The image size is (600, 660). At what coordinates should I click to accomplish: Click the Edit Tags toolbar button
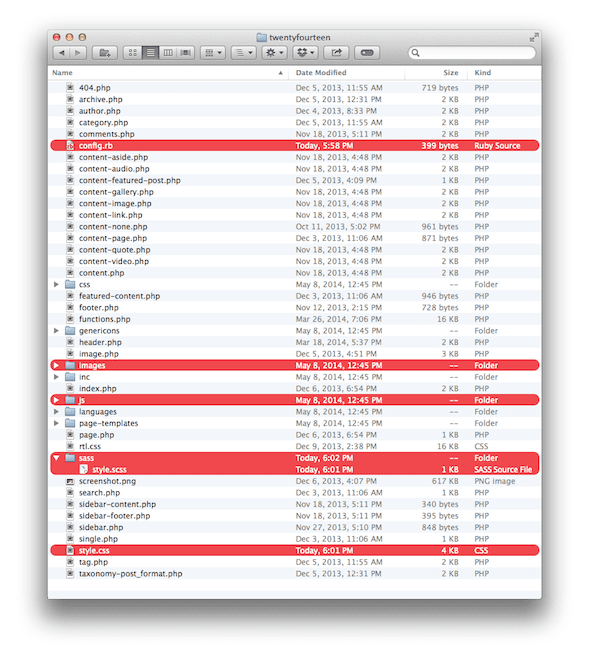click(x=367, y=53)
